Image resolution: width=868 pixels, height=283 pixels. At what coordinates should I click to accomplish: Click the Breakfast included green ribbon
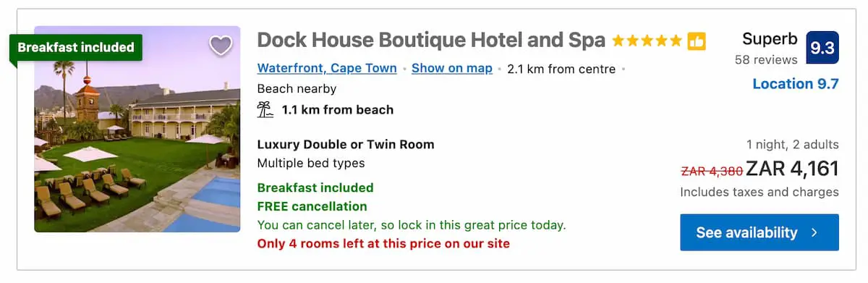pos(76,47)
